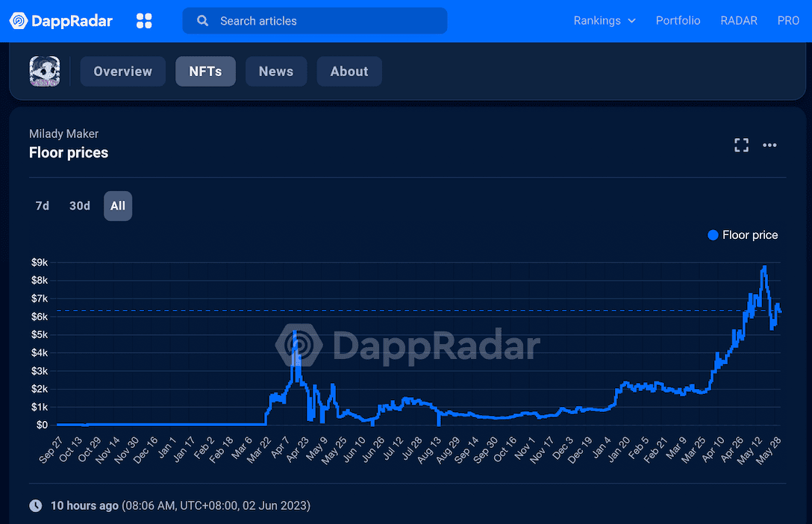Open the PRO link
Viewport: 812px width, 524px height.
pyautogui.click(x=788, y=21)
